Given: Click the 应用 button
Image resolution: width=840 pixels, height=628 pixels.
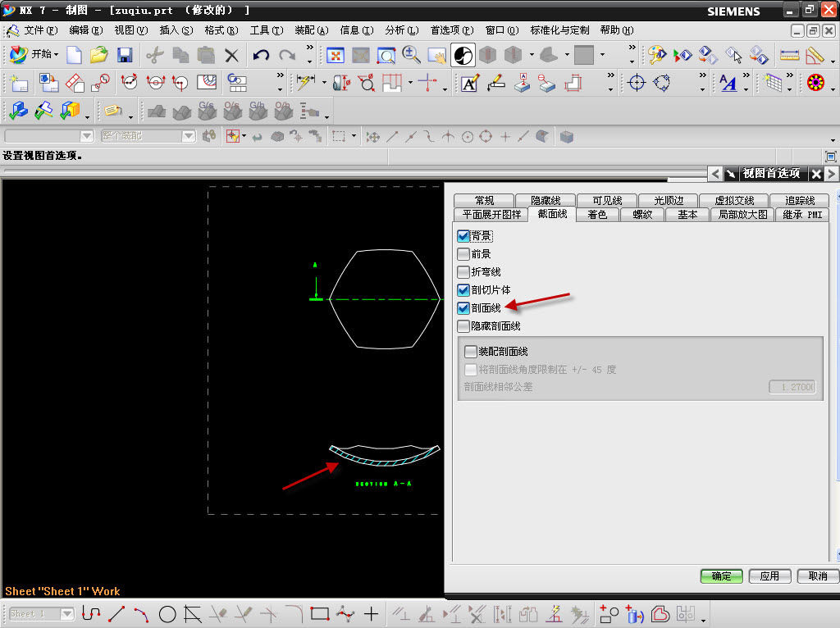Looking at the screenshot, I should 769,576.
